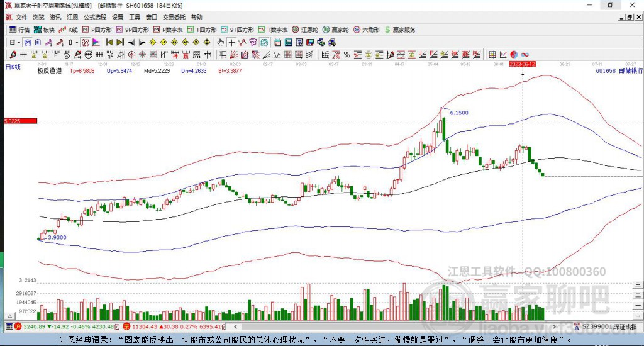This screenshot has width=644, height=346.
Task: Open the 公式选股 menu
Action: (x=95, y=17)
